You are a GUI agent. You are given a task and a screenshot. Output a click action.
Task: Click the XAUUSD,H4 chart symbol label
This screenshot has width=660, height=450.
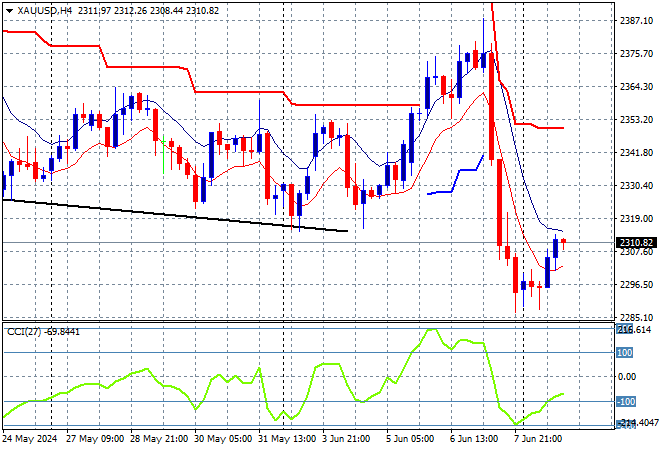pos(45,11)
